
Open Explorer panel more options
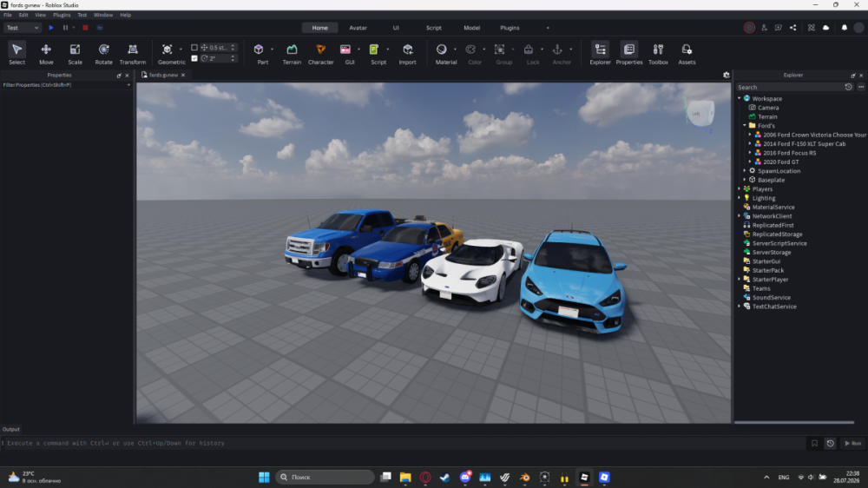[x=861, y=87]
